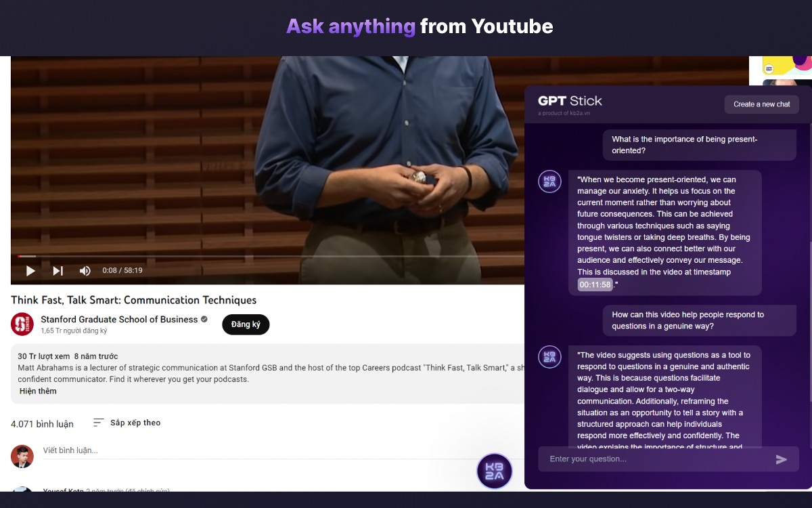Click the 'Enter your question...' input field

click(x=609, y=459)
